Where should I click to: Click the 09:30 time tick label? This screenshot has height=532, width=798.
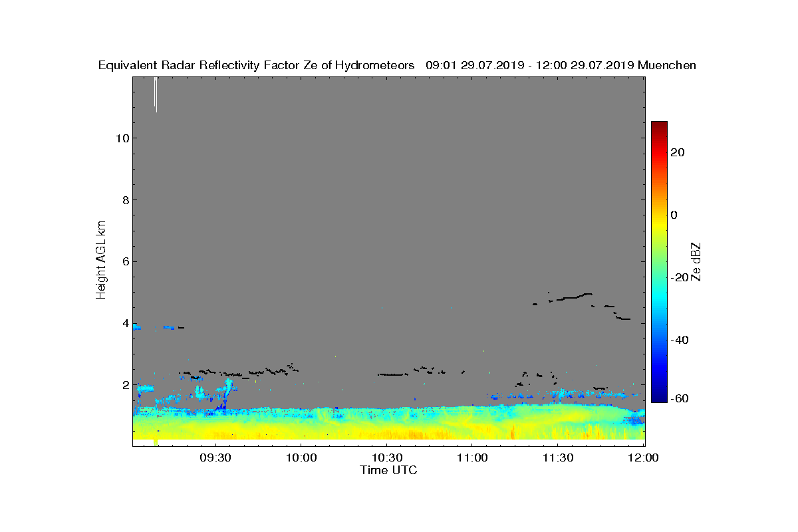[214, 458]
